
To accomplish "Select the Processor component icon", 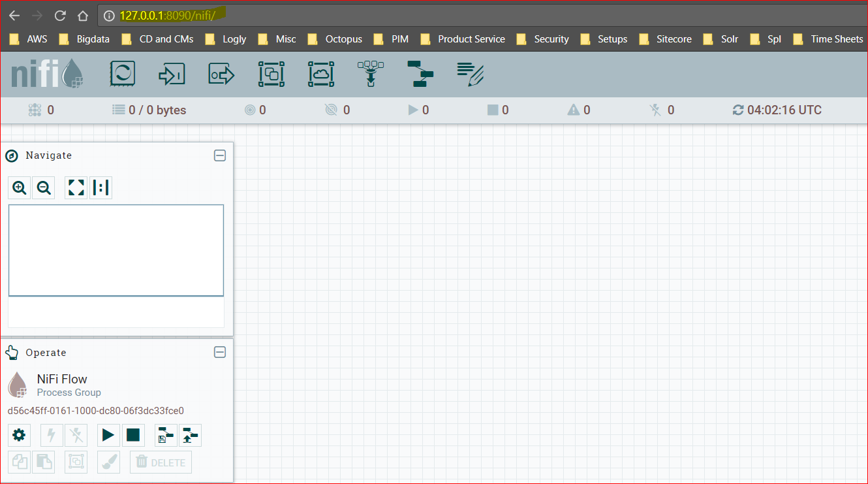I will [x=122, y=74].
